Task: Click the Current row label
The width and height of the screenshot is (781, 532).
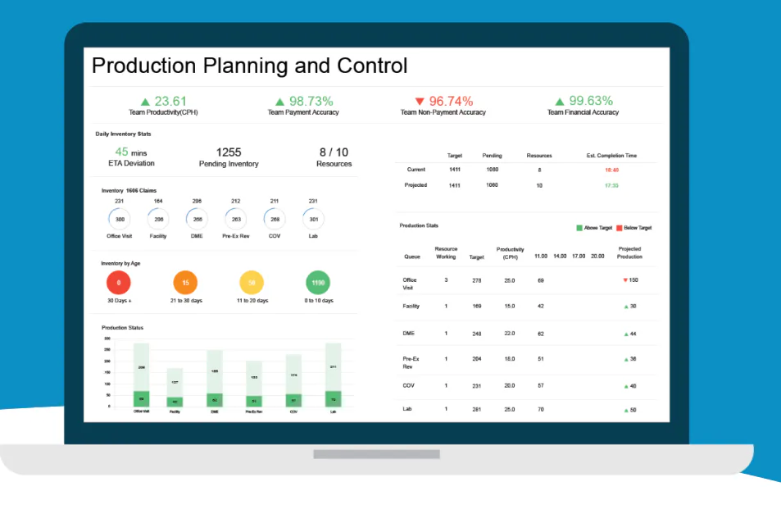Action: click(x=415, y=170)
